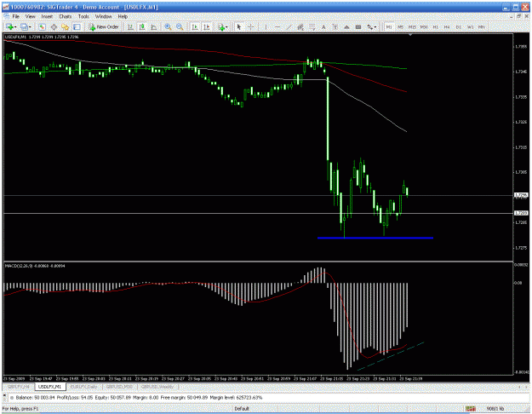Switch timeframe to M5
The image size is (532, 414).
(400, 26)
